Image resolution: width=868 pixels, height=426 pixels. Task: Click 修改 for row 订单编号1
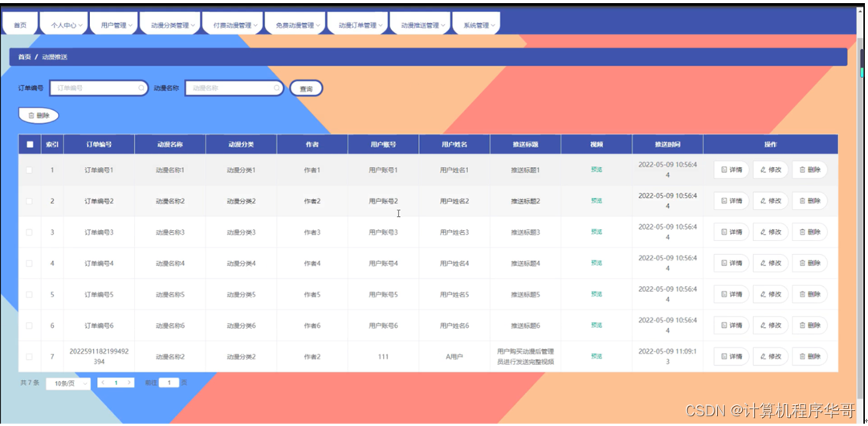(x=771, y=170)
